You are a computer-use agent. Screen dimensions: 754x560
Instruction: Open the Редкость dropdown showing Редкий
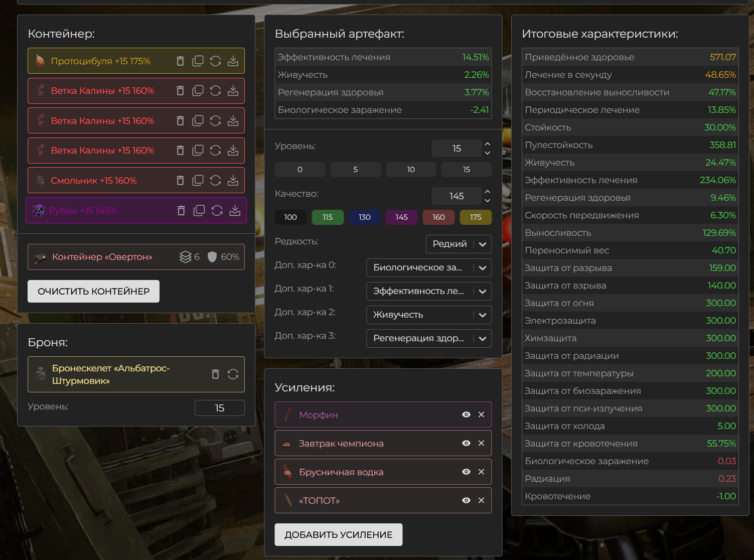(459, 244)
